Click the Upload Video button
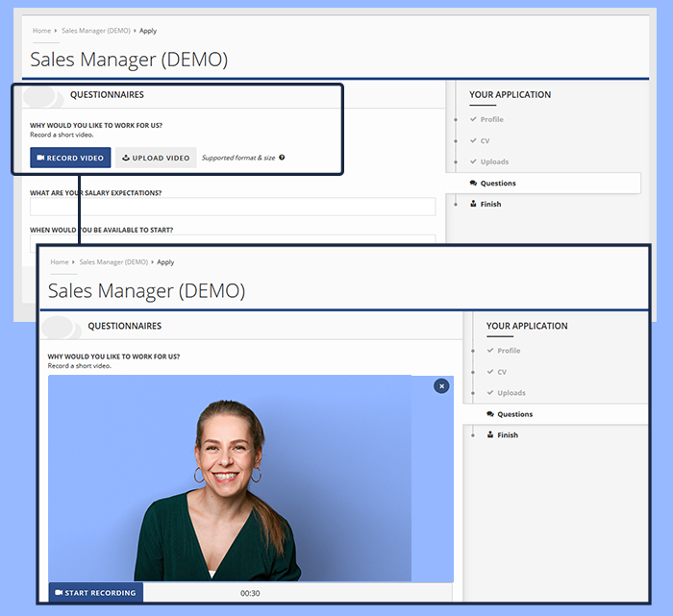The width and height of the screenshot is (673, 616). click(x=156, y=158)
